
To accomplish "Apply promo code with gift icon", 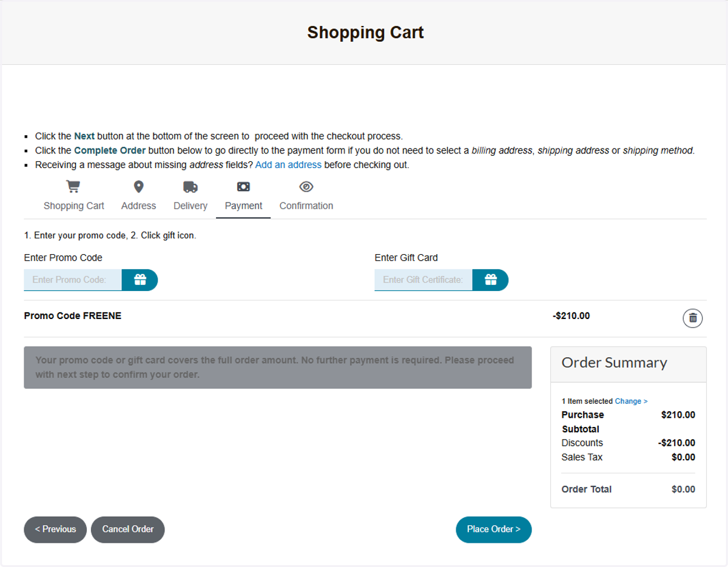I will [x=140, y=280].
